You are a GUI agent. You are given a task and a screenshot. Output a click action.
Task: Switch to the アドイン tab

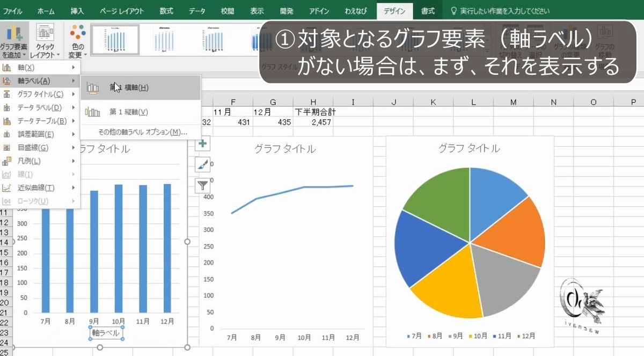coord(319,11)
